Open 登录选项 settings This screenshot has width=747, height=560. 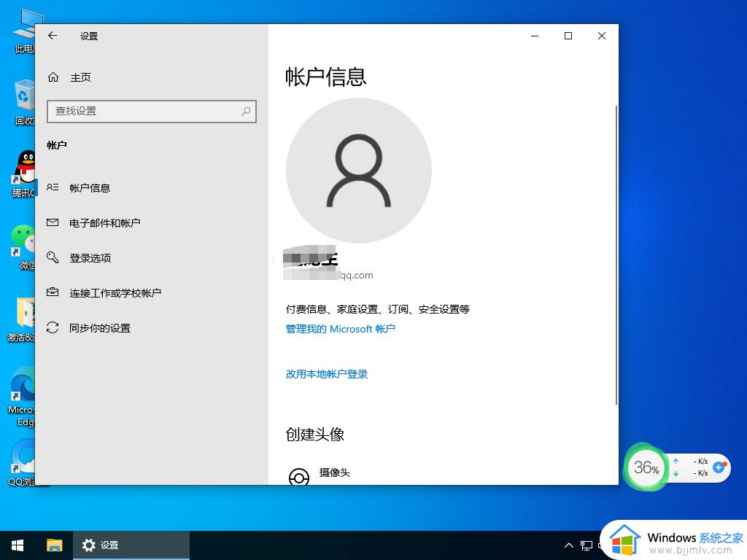coord(90,258)
